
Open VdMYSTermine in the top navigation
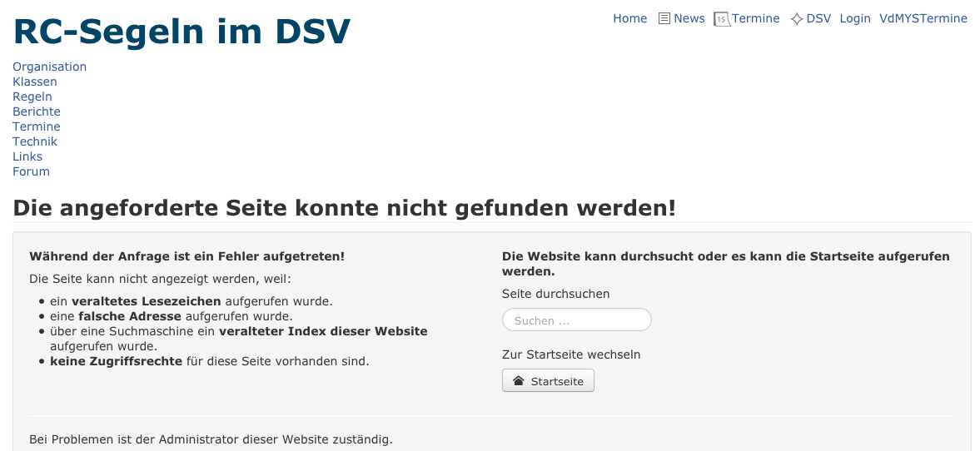[923, 19]
